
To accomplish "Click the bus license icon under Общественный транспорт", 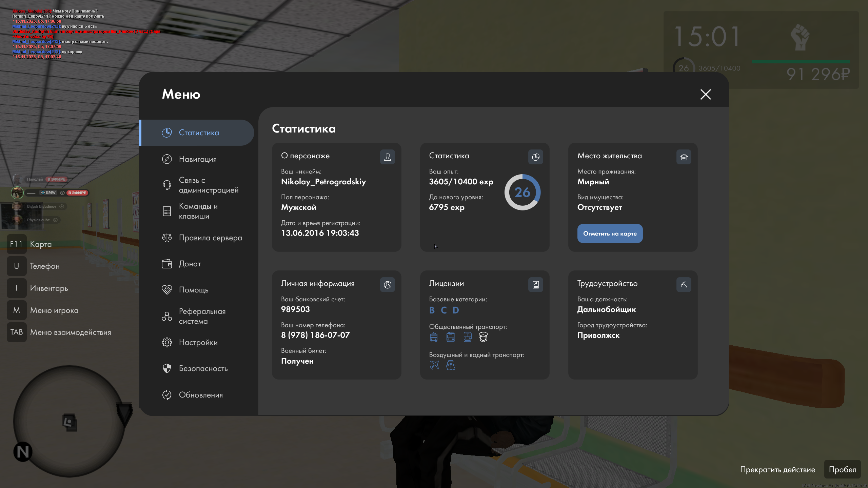I will point(434,337).
